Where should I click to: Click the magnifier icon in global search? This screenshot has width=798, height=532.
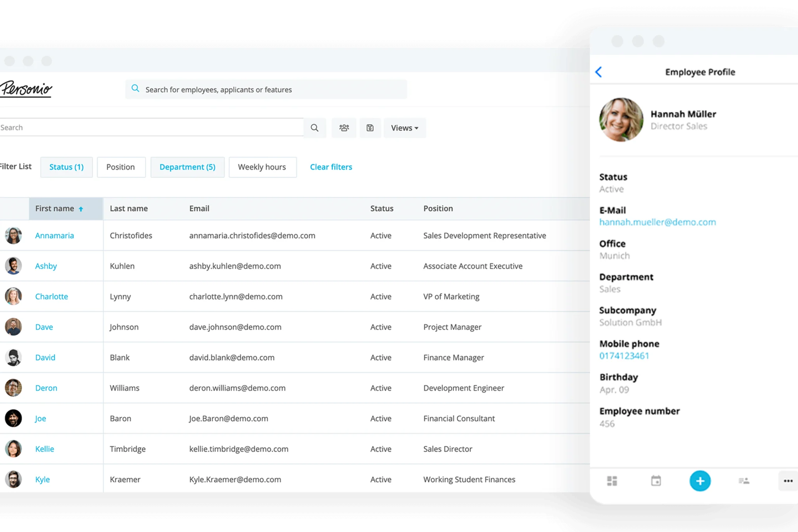135,88
